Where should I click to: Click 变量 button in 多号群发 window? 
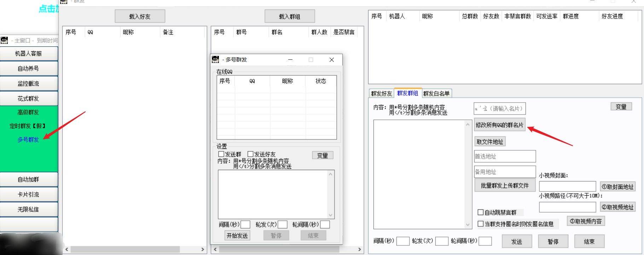pyautogui.click(x=323, y=155)
